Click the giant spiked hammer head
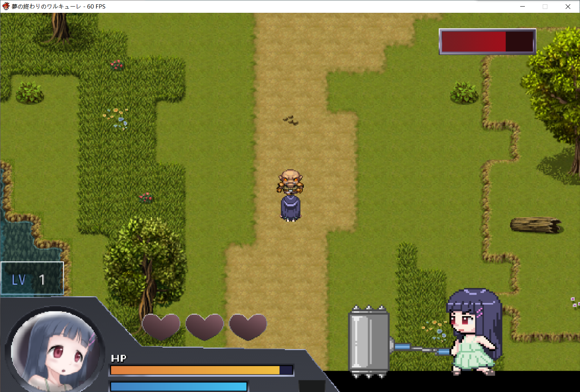Viewport: 580px width, 392px height. [369, 342]
